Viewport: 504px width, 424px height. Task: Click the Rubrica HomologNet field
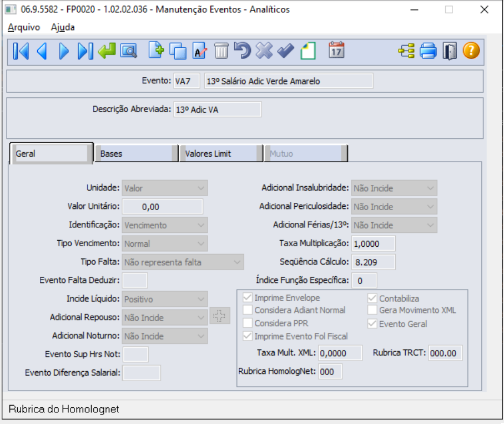[x=330, y=372]
